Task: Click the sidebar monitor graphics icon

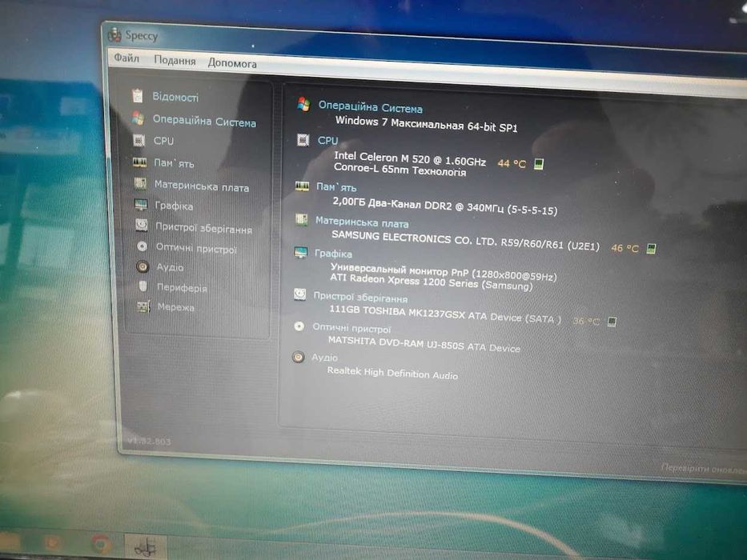Action: pyautogui.click(x=141, y=205)
